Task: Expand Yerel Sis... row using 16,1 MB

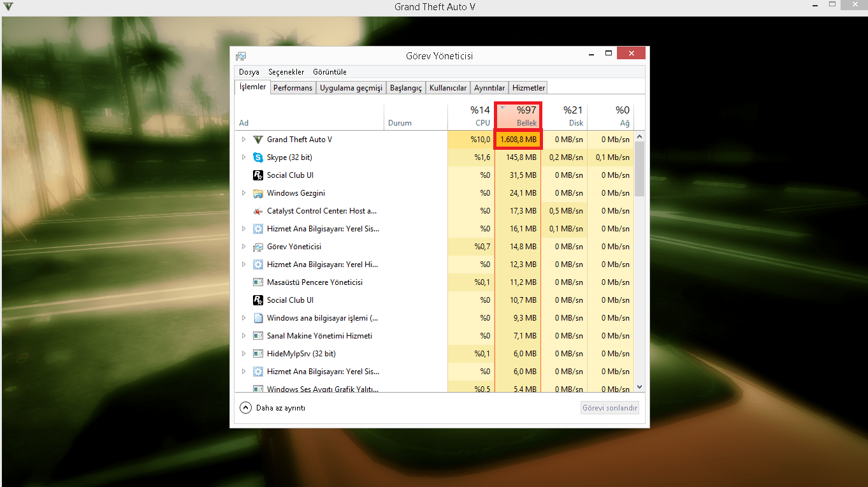Action: (x=243, y=229)
